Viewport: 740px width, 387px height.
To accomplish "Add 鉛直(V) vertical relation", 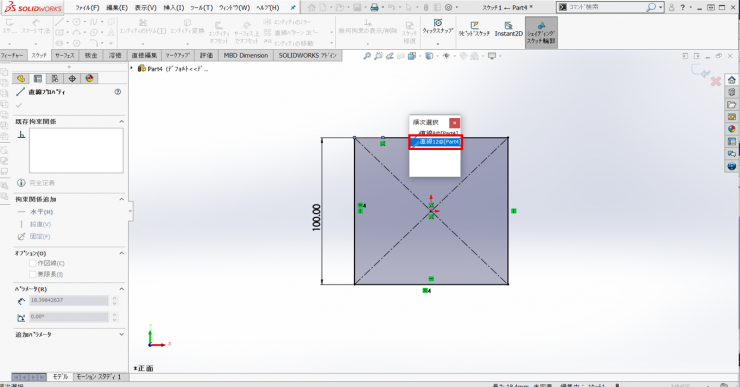I will tap(34, 224).
